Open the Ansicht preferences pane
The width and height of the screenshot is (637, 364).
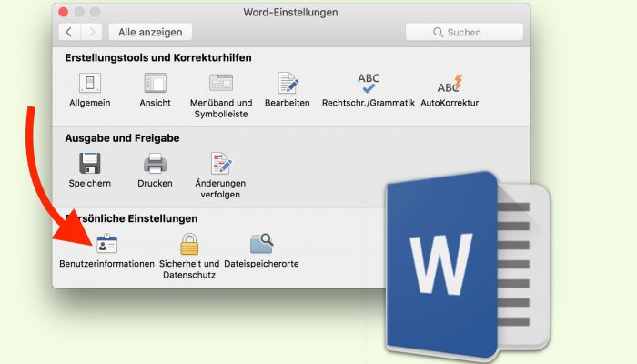pyautogui.click(x=156, y=83)
